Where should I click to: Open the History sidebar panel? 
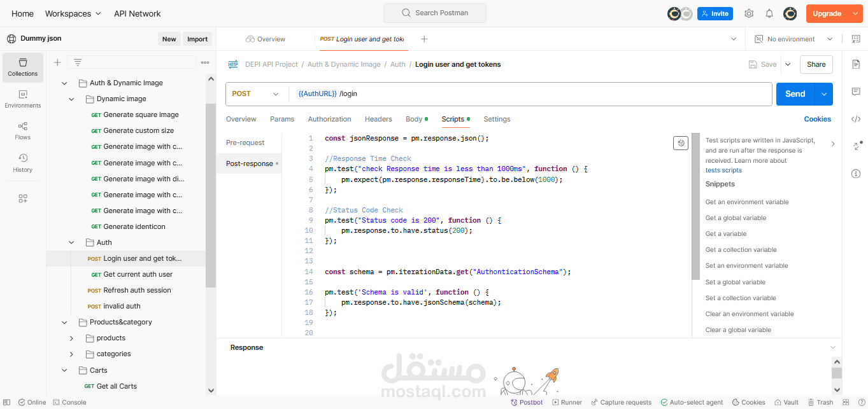23,163
